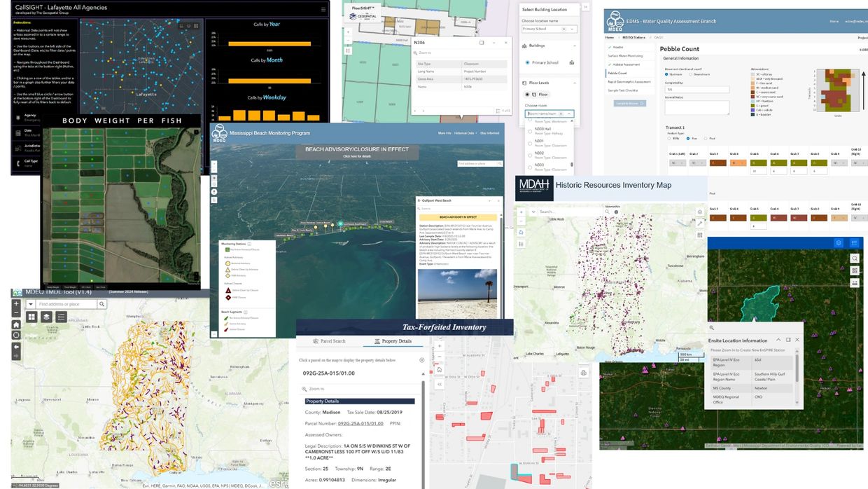Select the Floor radio under Floor Levels
868x489 pixels.
coord(528,95)
